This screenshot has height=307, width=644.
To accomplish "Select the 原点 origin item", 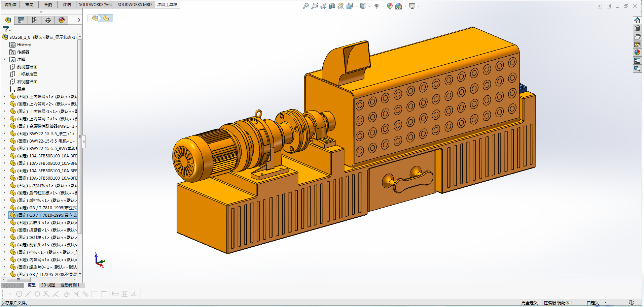I will (17, 89).
